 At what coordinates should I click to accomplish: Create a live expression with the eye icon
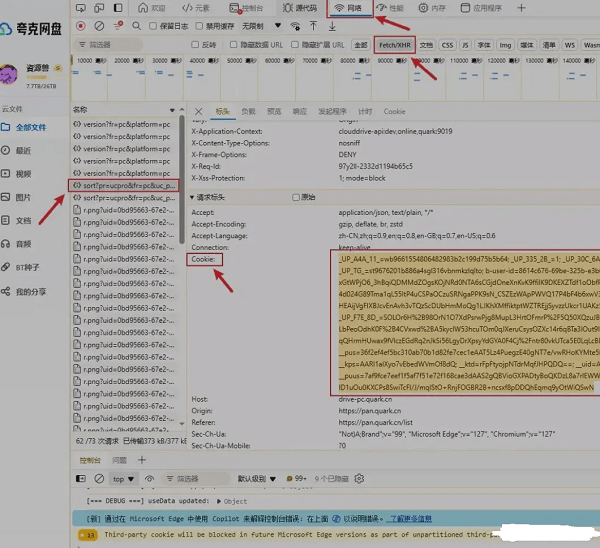coord(149,478)
